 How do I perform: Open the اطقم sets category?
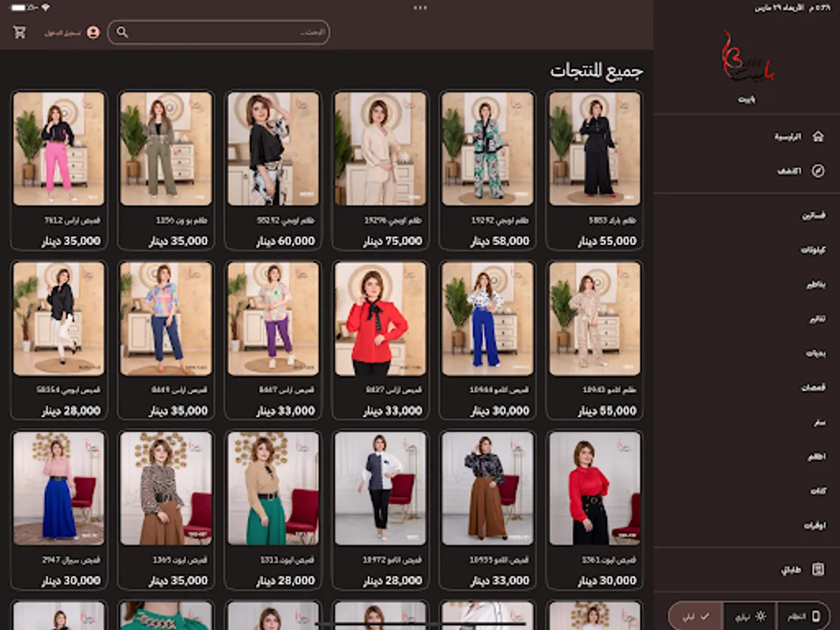pos(748,457)
